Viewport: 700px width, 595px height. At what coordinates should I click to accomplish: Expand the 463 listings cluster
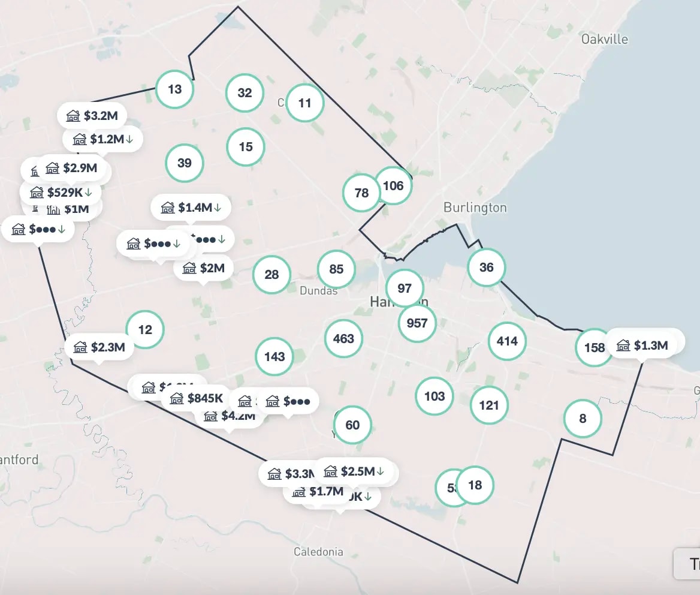point(343,339)
